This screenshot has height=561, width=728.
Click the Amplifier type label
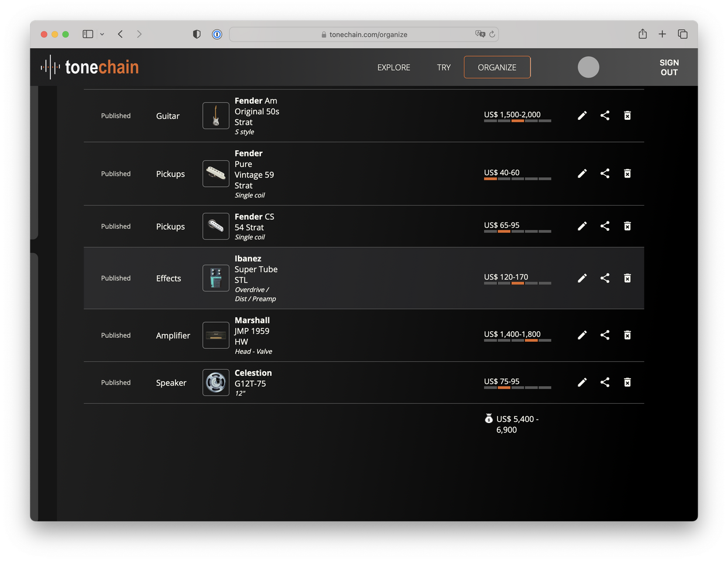[x=173, y=335]
